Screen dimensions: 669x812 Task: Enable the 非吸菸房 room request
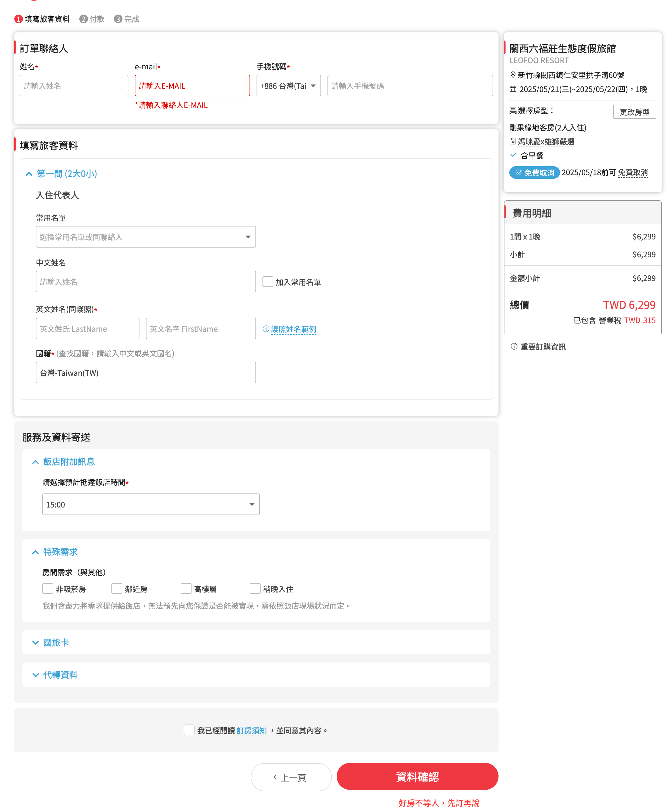click(48, 588)
